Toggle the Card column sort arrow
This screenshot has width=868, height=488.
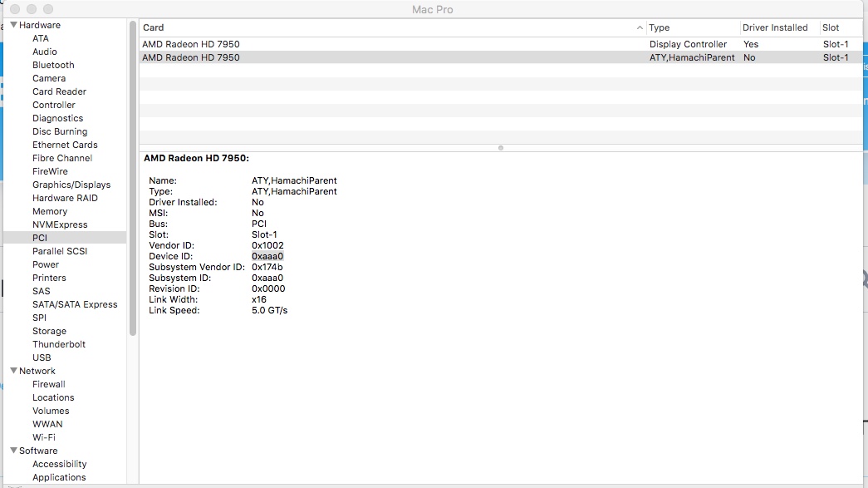[640, 27]
